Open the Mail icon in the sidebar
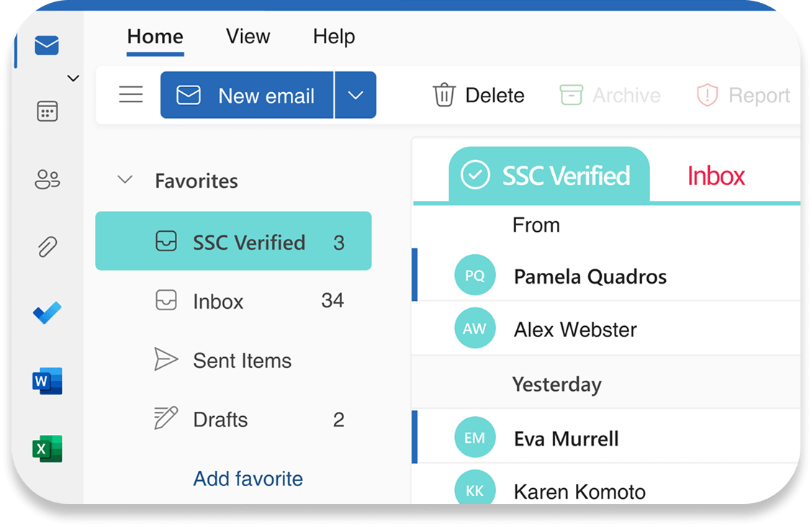This screenshot has width=812, height=527. tap(45, 45)
